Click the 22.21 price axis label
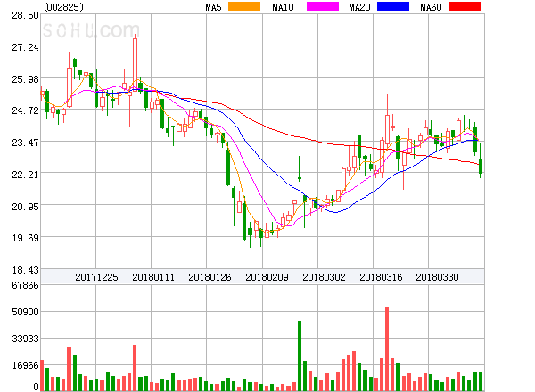 [x=25, y=175]
